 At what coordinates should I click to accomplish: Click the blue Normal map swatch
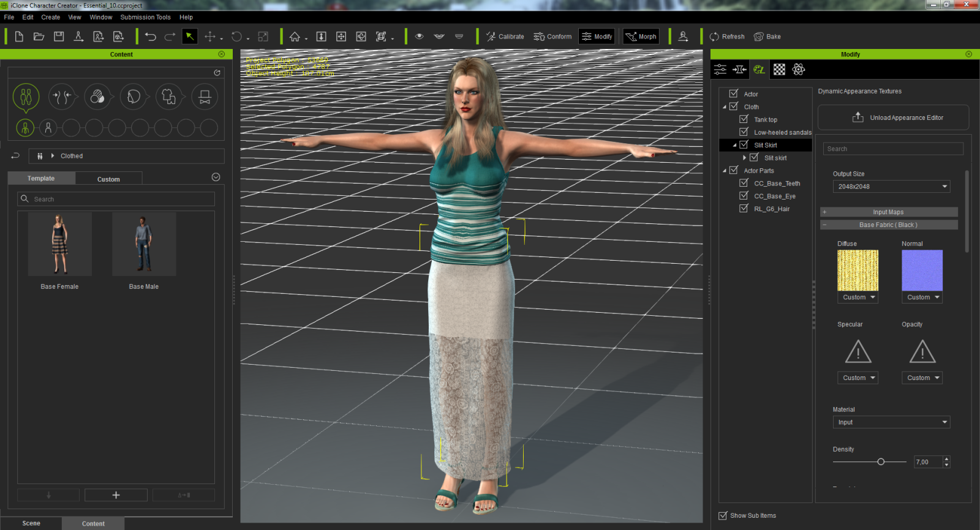coord(922,270)
